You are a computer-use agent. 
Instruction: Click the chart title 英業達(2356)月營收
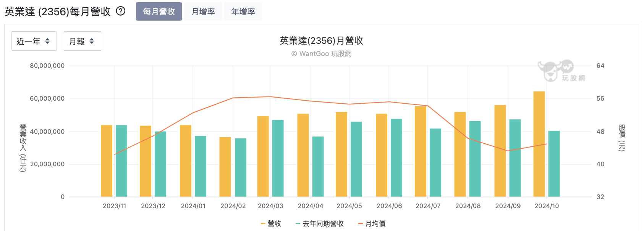click(x=321, y=41)
